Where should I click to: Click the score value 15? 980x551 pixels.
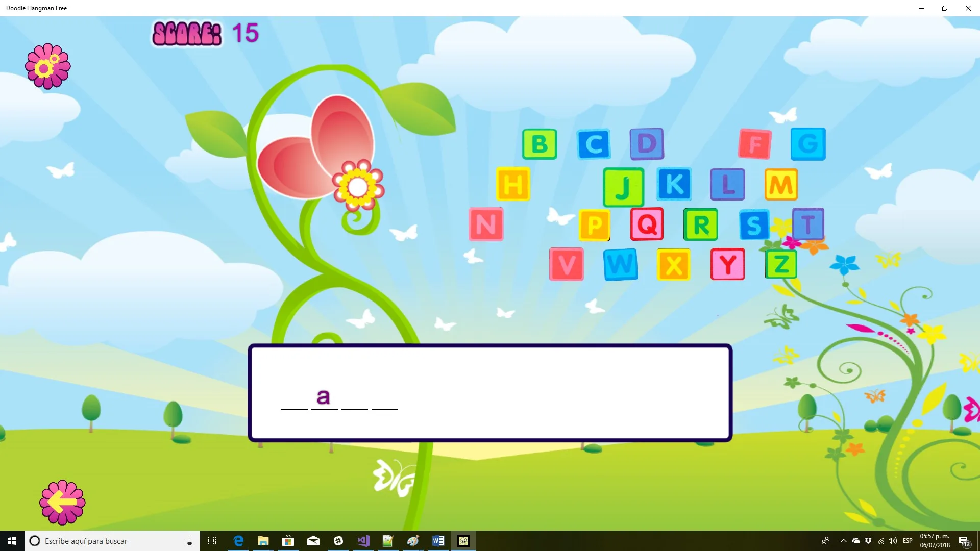[x=246, y=33]
